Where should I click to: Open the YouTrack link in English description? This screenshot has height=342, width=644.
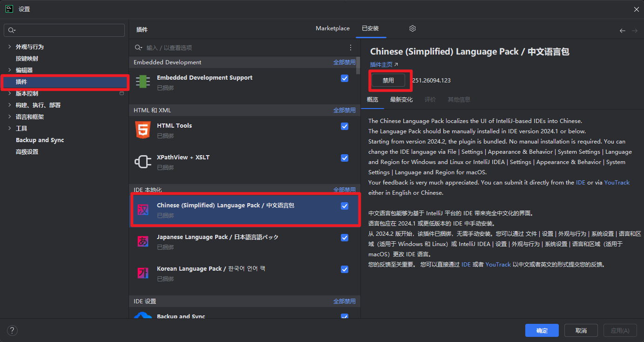(x=617, y=183)
